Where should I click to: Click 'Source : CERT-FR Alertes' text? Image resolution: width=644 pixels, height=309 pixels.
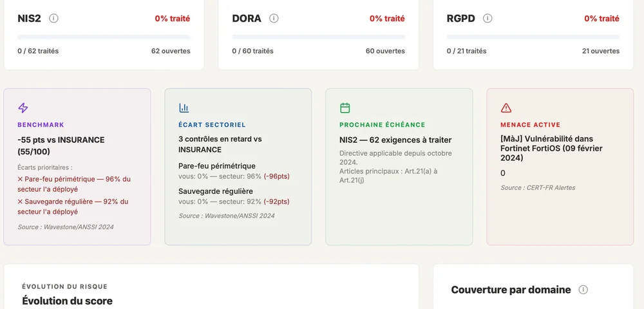[538, 188]
